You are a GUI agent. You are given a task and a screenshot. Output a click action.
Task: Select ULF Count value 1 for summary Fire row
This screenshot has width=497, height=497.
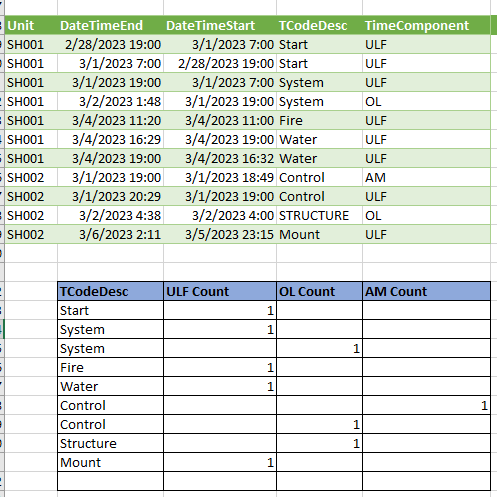(220, 367)
